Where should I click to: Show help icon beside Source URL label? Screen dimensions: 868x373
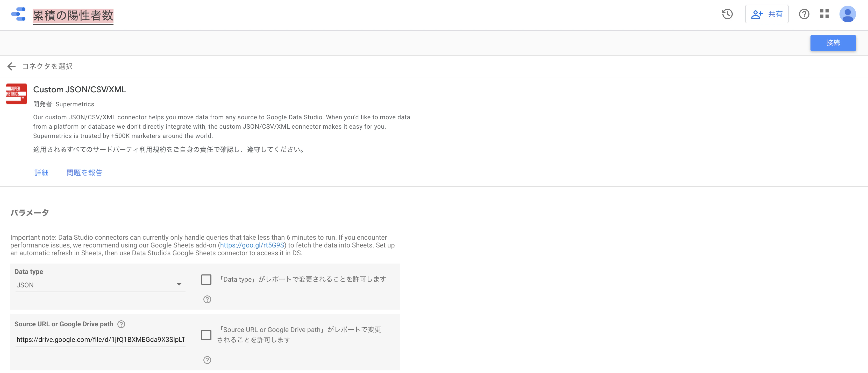coord(121,324)
